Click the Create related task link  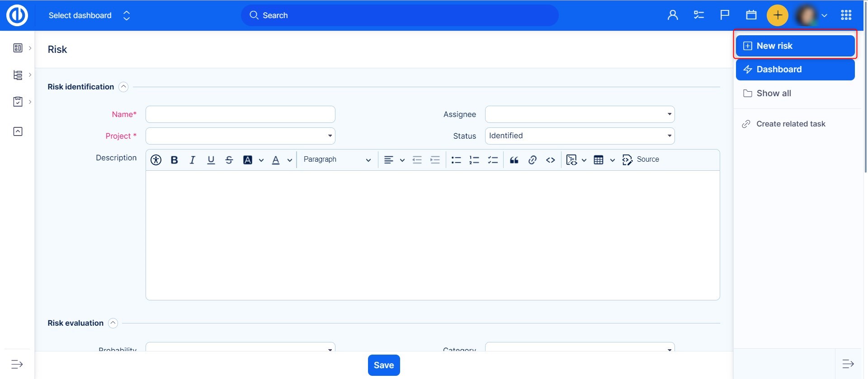pyautogui.click(x=790, y=124)
